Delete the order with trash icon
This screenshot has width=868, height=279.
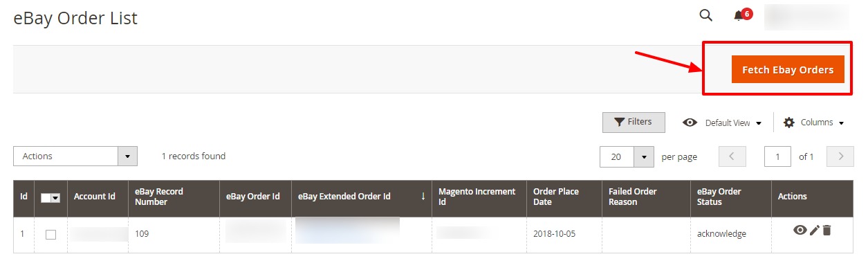pyautogui.click(x=827, y=230)
